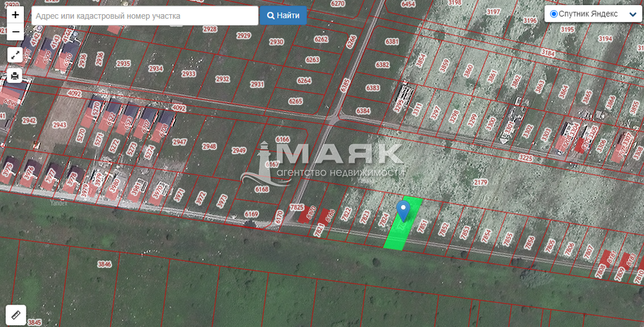Click parcel label 6381

click(x=392, y=41)
